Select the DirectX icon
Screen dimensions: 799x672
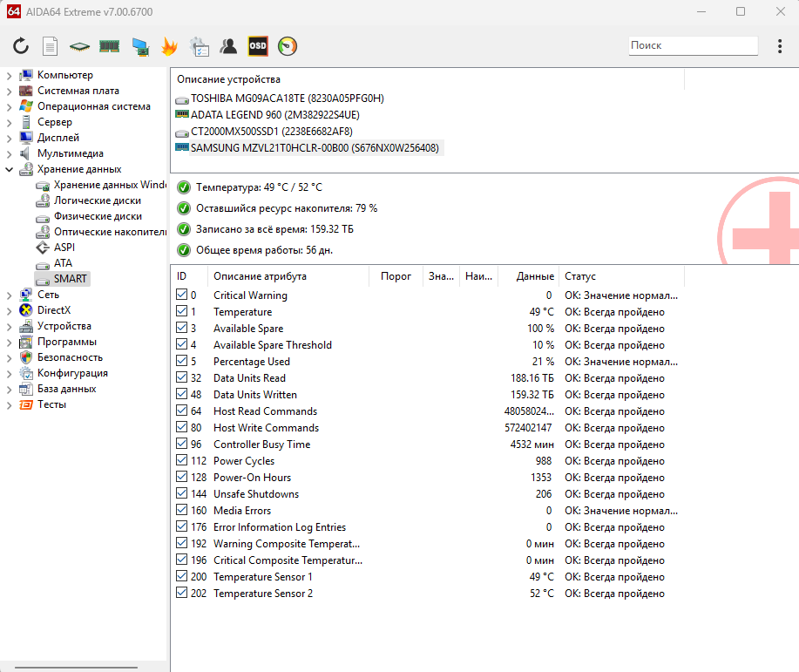(26, 310)
